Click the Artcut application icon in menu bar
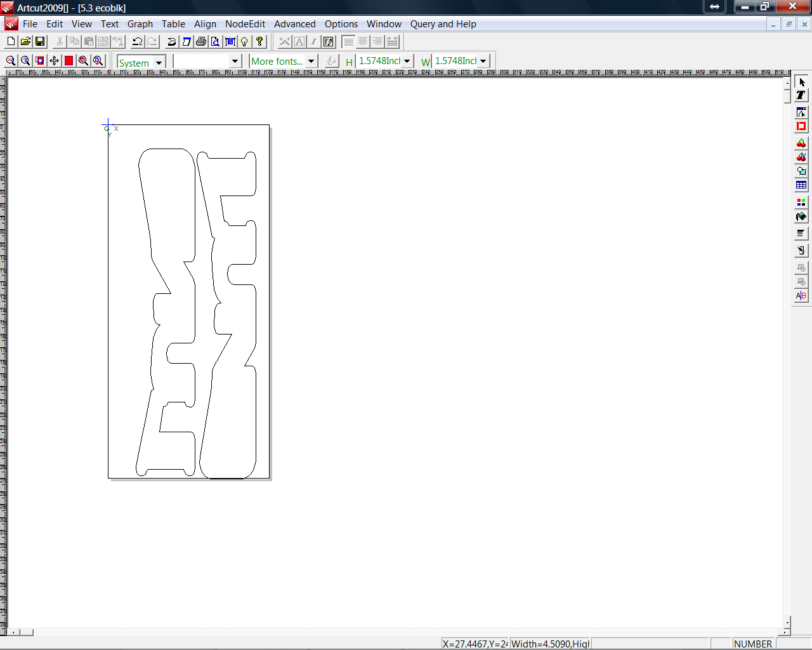This screenshot has width=812, height=650. pos(11,24)
